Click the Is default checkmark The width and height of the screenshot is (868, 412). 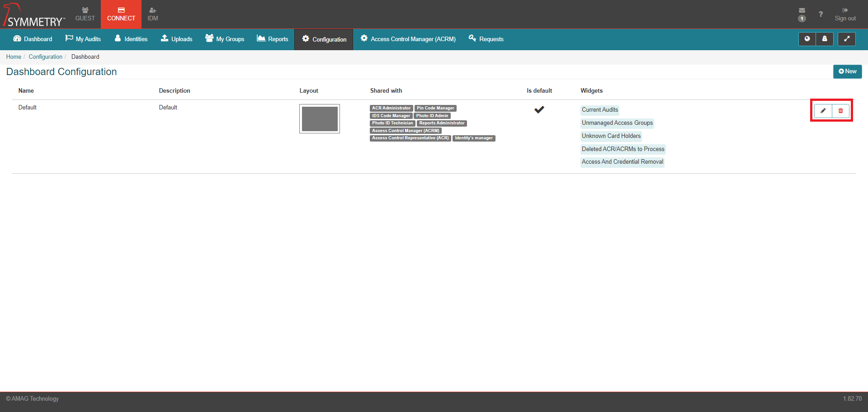pos(539,109)
